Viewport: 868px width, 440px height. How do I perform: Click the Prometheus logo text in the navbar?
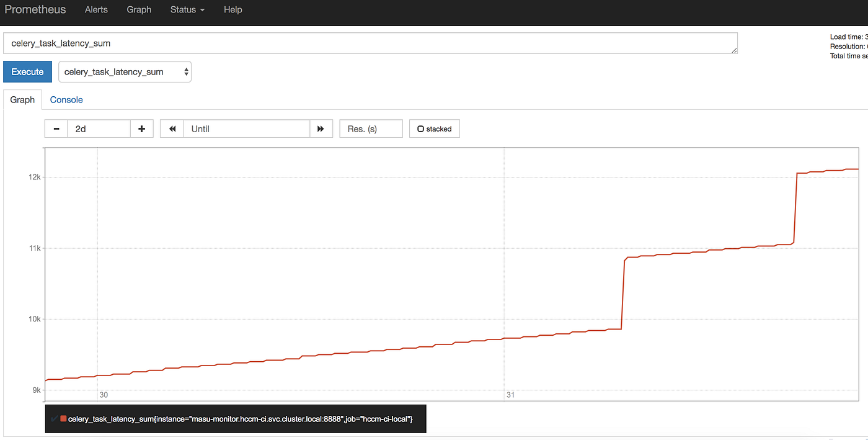pyautogui.click(x=35, y=9)
